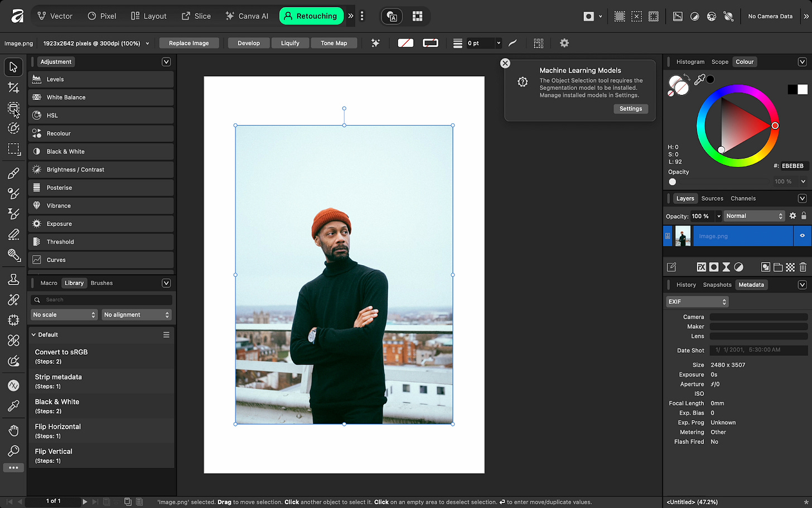This screenshot has width=812, height=508.
Task: Click the colour Opacity slider handle
Action: (673, 182)
